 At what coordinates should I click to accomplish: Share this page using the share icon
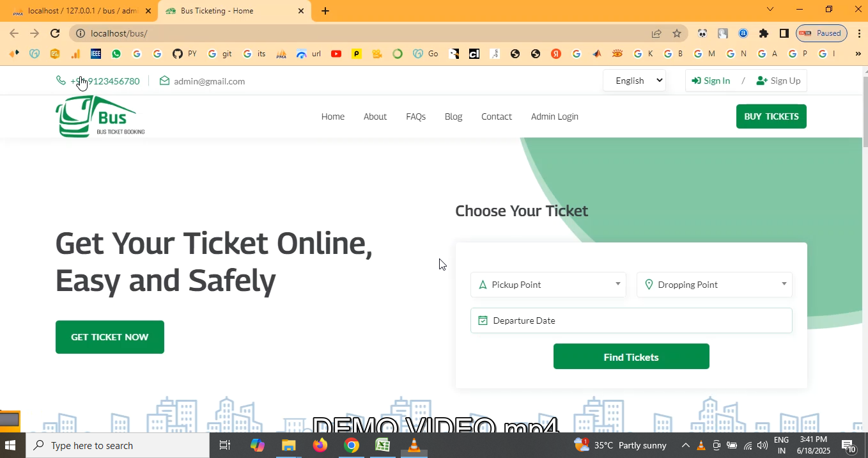click(656, 33)
